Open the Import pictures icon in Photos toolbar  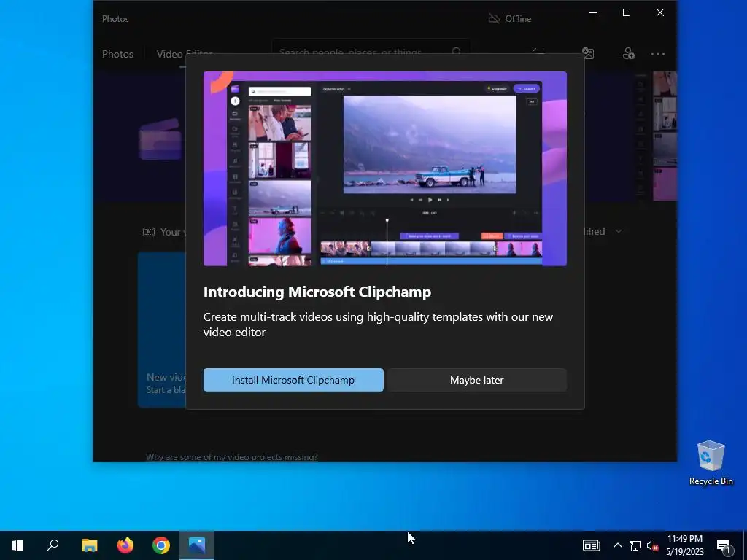coord(589,53)
